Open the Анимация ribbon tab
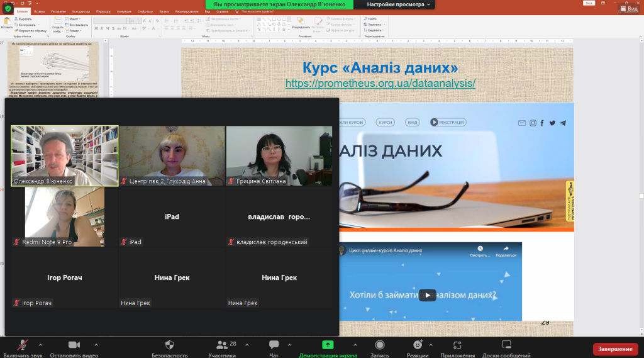The image size is (644, 358). point(124,11)
